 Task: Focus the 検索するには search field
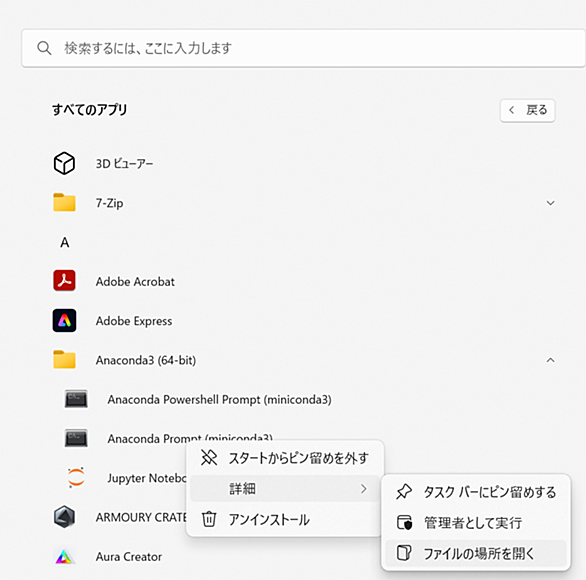pyautogui.click(x=303, y=48)
